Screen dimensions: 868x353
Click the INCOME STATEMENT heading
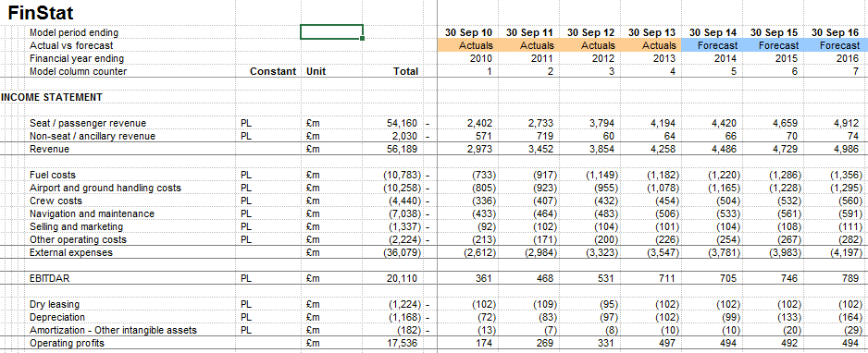tap(52, 97)
